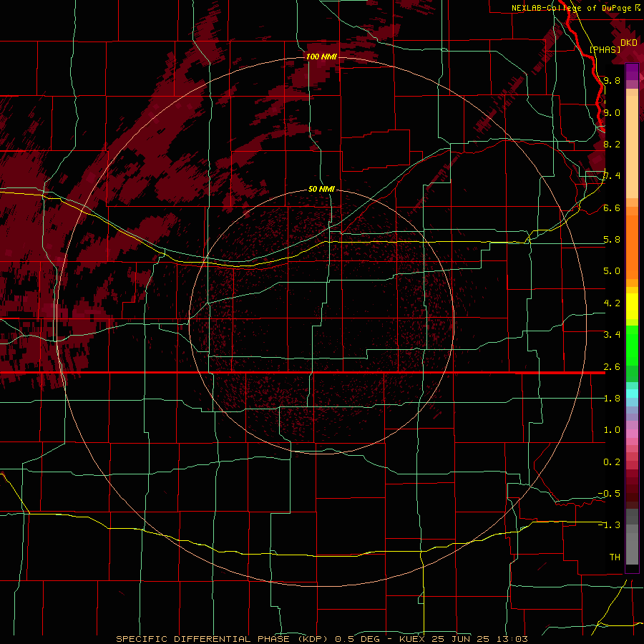Click the SPECIFIC DIFFERENTIAL PHASE caption text
644x644 pixels.
click(203, 639)
